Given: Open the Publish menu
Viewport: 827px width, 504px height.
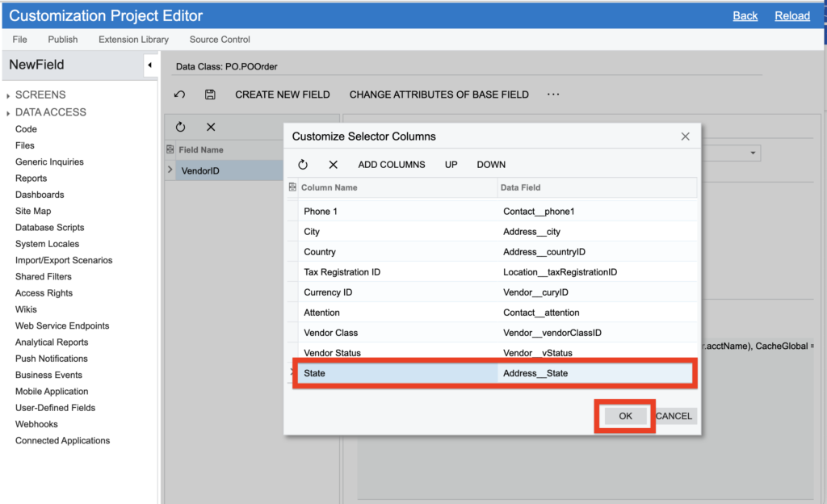Looking at the screenshot, I should point(63,40).
